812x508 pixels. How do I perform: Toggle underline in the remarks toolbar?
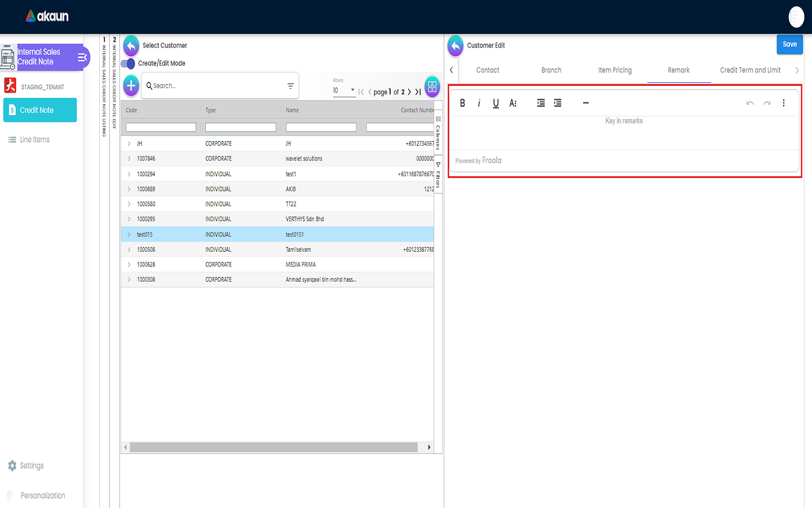(x=496, y=103)
